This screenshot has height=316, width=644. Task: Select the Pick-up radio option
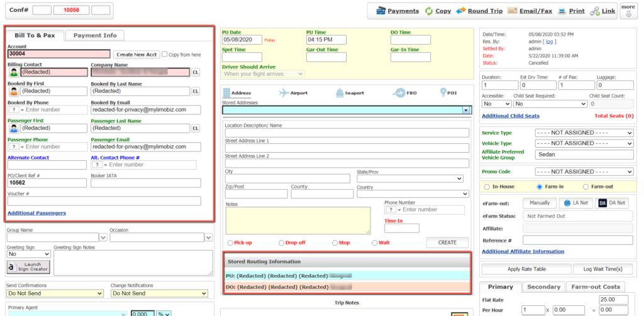(x=230, y=242)
